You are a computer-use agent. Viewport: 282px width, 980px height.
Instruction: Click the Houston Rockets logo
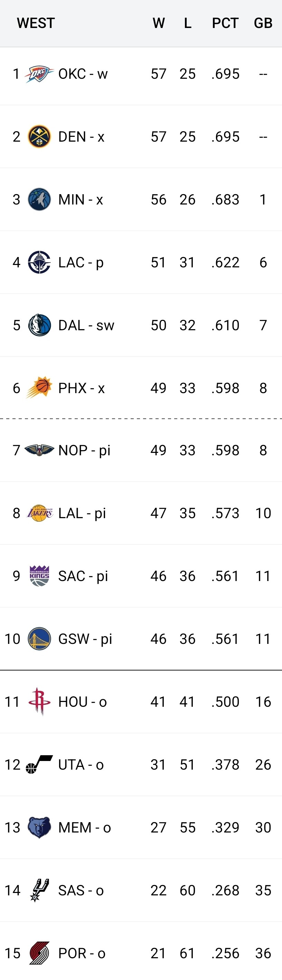click(39, 701)
